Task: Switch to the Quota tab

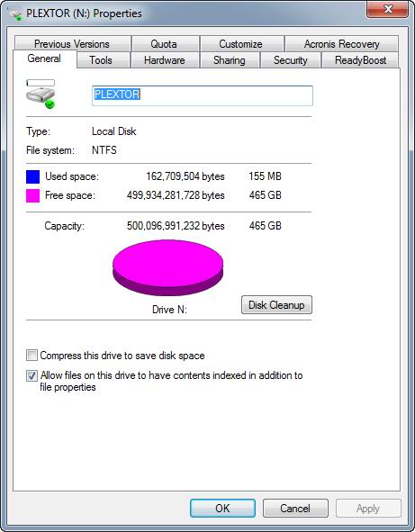Action: pyautogui.click(x=165, y=44)
